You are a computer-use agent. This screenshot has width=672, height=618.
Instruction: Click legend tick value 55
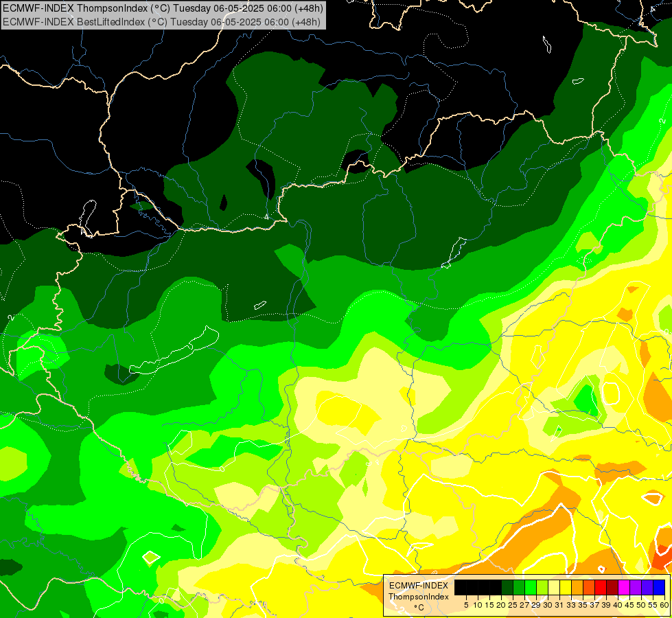653,605
